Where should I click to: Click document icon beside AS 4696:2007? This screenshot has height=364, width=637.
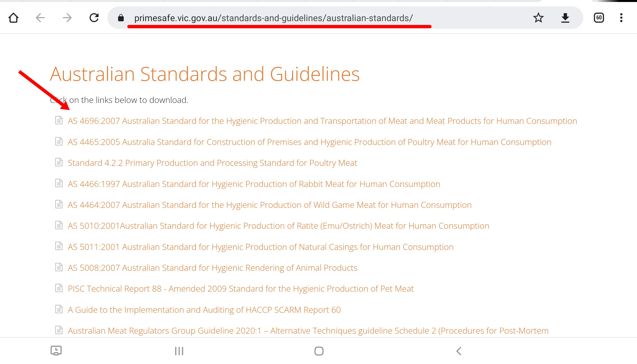pos(59,120)
